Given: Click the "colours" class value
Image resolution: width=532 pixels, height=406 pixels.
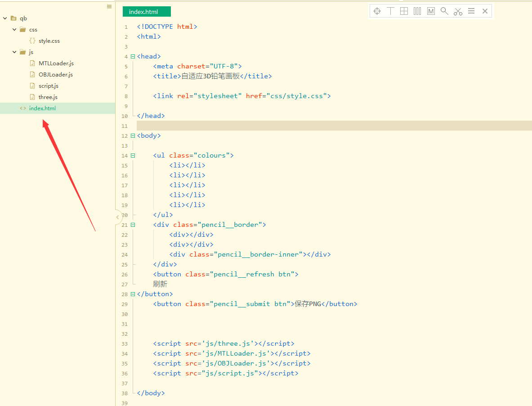Looking at the screenshot, I should 212,155.
